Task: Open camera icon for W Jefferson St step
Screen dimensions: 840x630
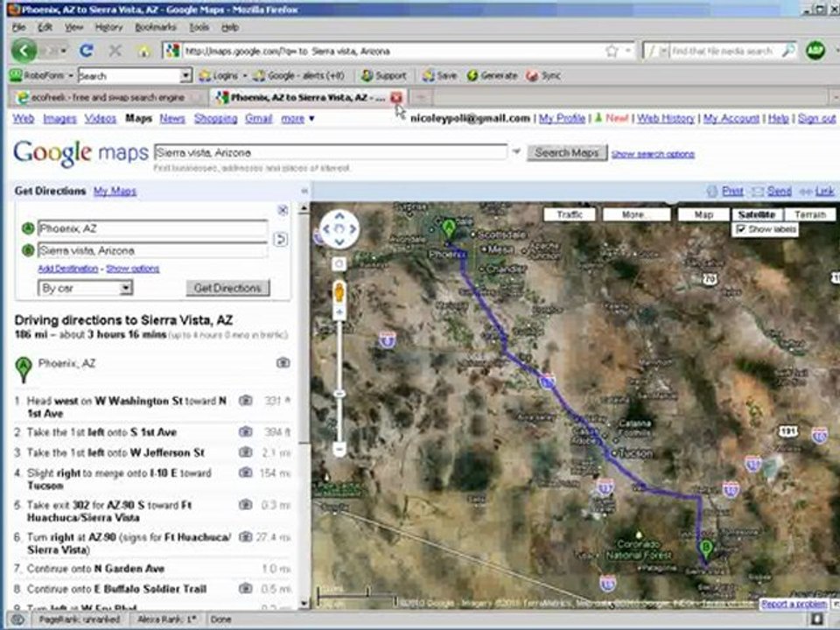Action: (x=245, y=452)
